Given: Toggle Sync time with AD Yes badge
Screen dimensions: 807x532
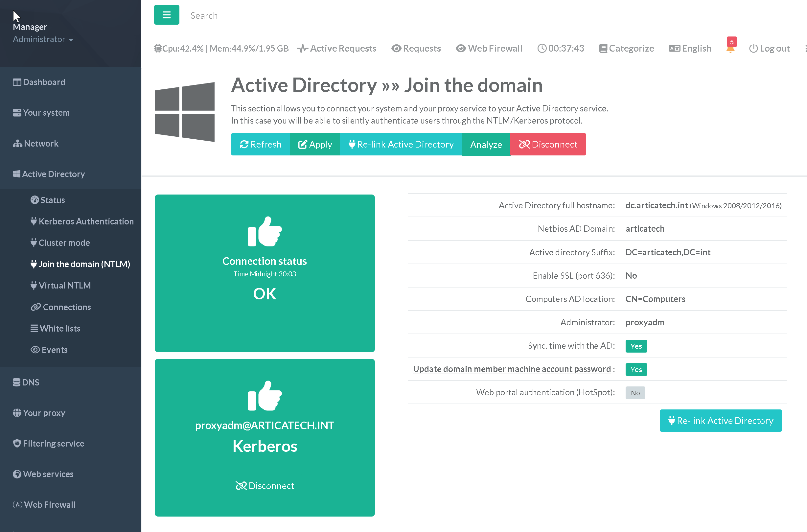Looking at the screenshot, I should [x=636, y=346].
